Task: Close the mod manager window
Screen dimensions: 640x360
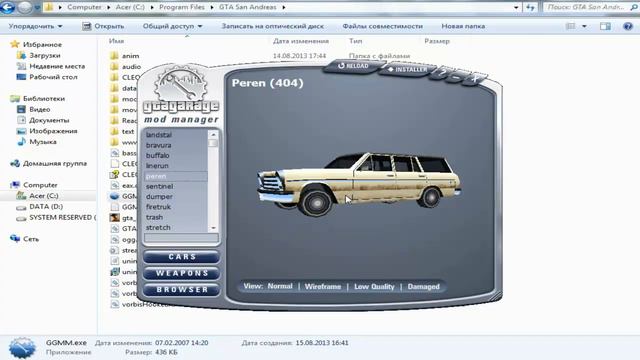Action: (x=474, y=79)
